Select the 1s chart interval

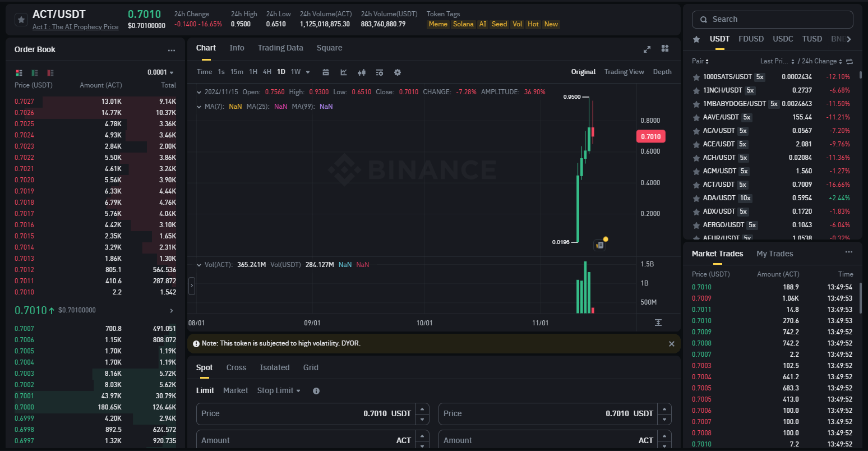221,72
